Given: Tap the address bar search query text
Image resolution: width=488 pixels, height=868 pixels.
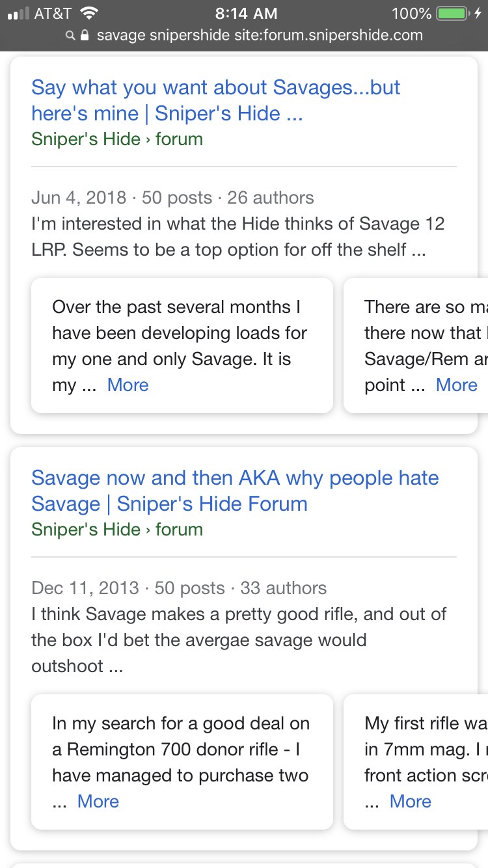Looking at the screenshot, I should 260,35.
